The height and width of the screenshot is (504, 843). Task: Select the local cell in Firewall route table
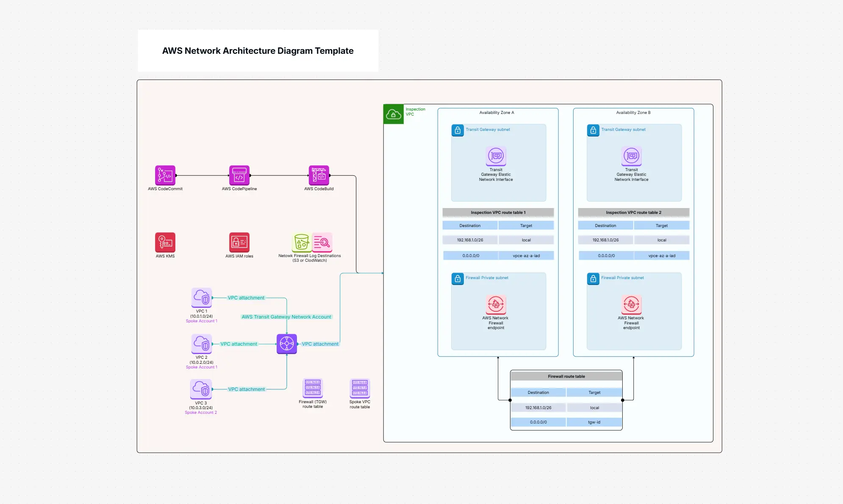594,407
